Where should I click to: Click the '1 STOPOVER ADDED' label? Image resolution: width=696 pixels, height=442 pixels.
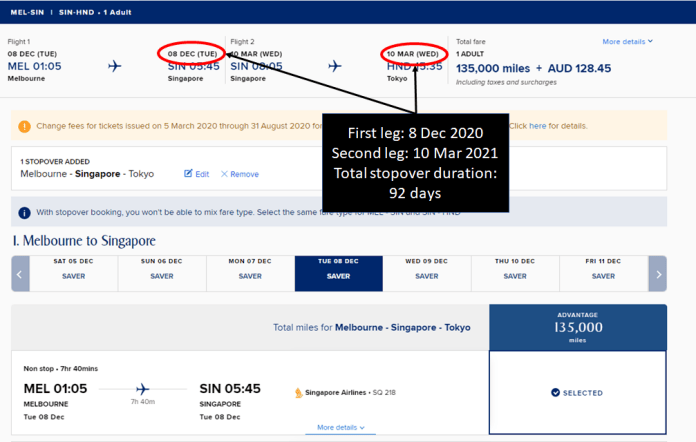coord(55,162)
